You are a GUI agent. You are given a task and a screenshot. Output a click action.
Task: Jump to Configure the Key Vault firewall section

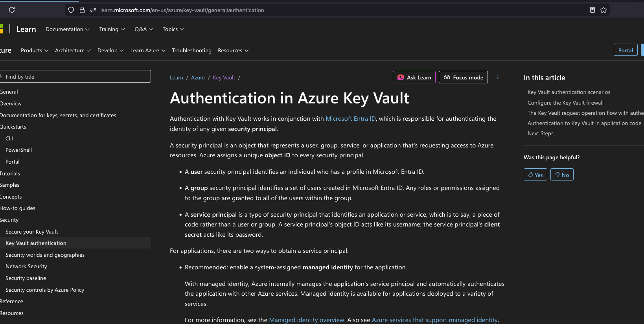565,103
